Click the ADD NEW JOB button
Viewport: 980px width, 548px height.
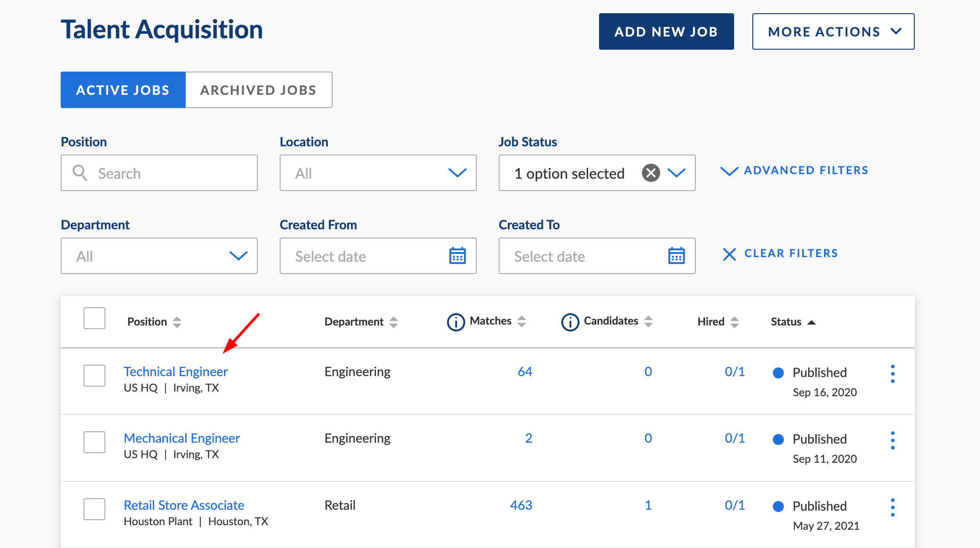click(667, 31)
